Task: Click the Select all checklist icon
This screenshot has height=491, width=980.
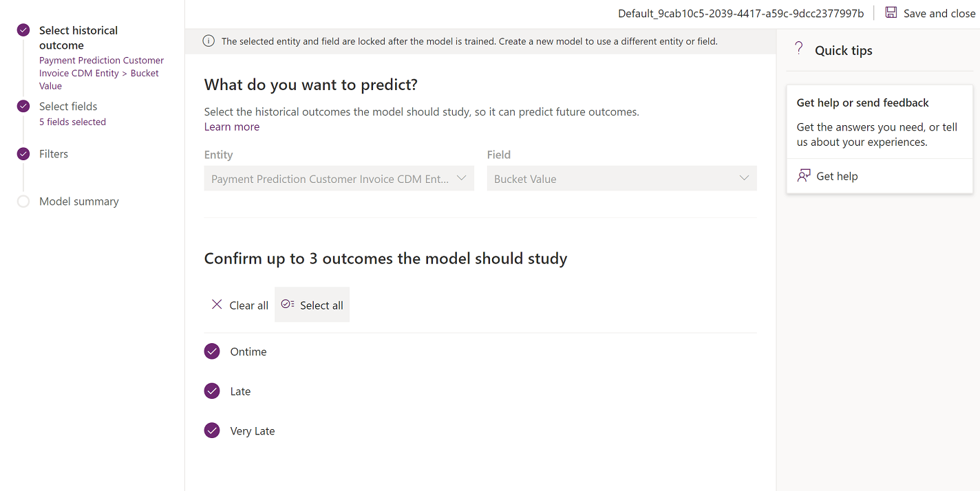Action: click(x=288, y=305)
